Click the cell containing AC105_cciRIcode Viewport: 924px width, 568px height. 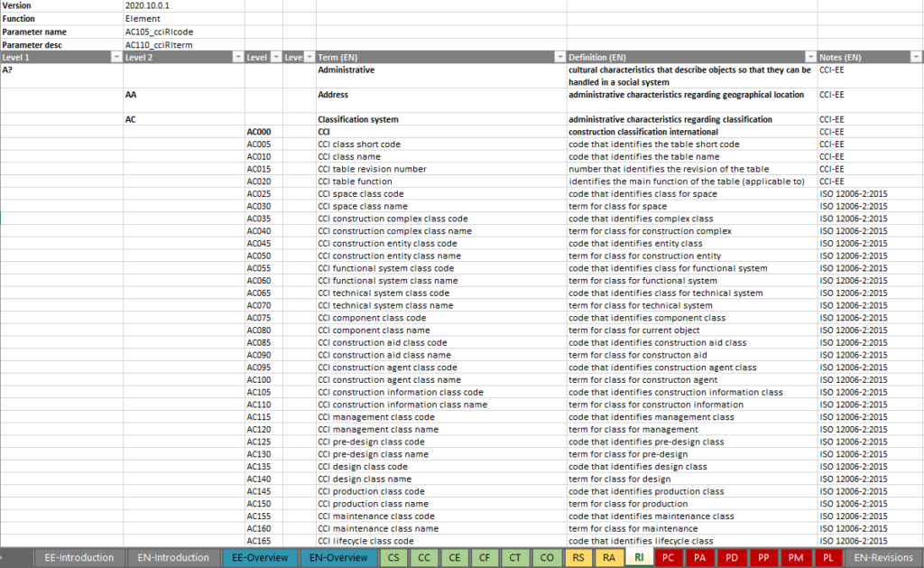pyautogui.click(x=184, y=32)
